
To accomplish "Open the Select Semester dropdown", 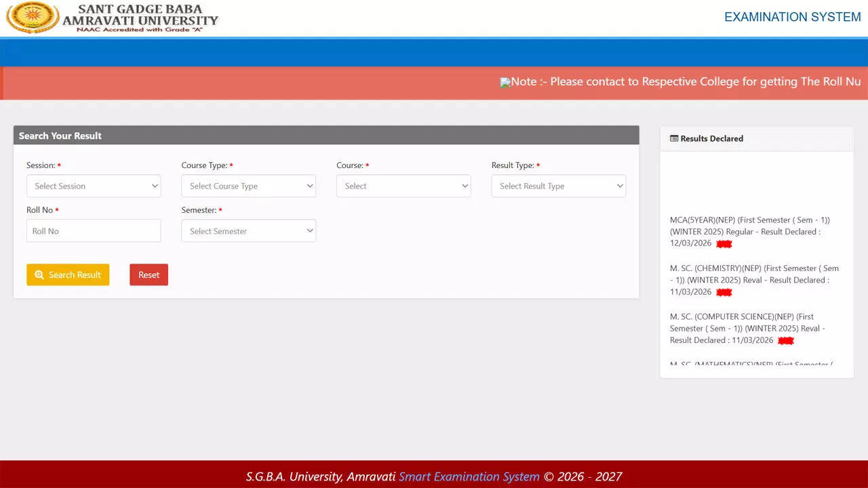I will point(248,230).
